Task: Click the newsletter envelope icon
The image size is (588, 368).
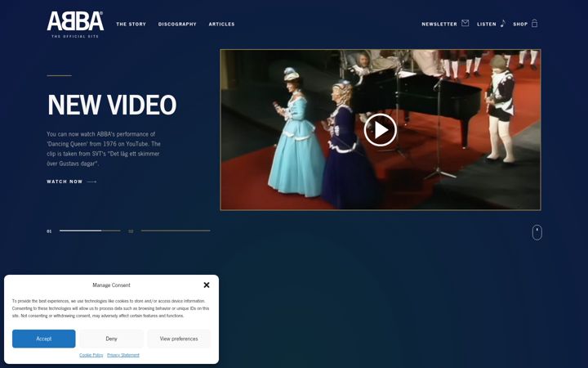Action: (465, 23)
